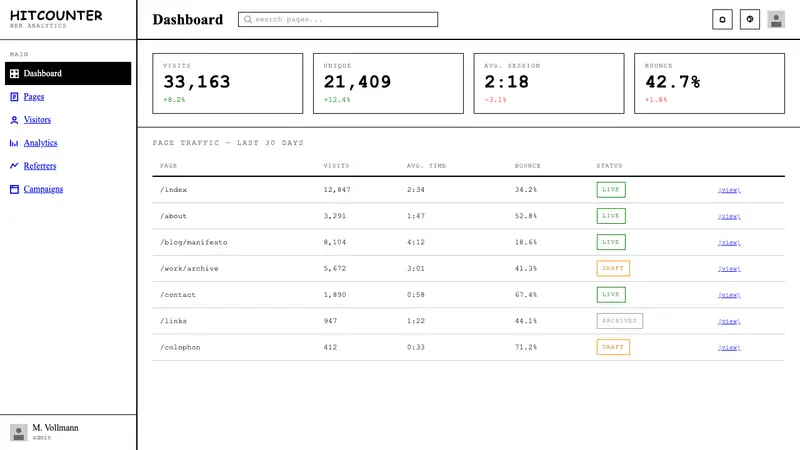Click the -3.1% change under Avg. Session

pos(495,100)
